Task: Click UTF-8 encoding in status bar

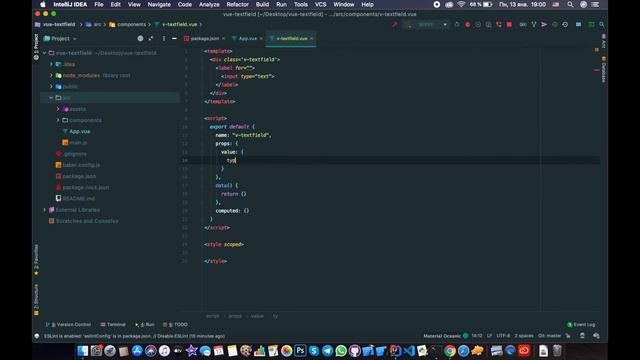Action: (503, 336)
